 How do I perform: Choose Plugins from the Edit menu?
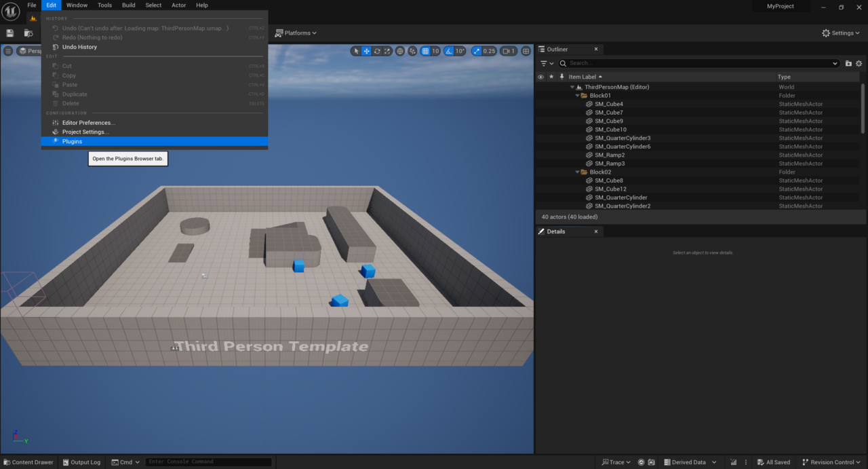tap(73, 141)
